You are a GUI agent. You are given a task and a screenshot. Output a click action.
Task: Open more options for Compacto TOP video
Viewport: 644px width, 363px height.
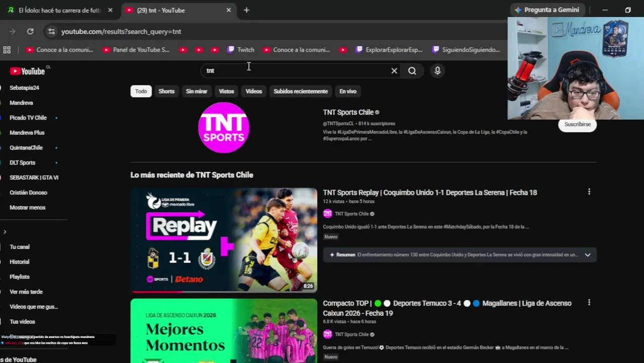(589, 302)
